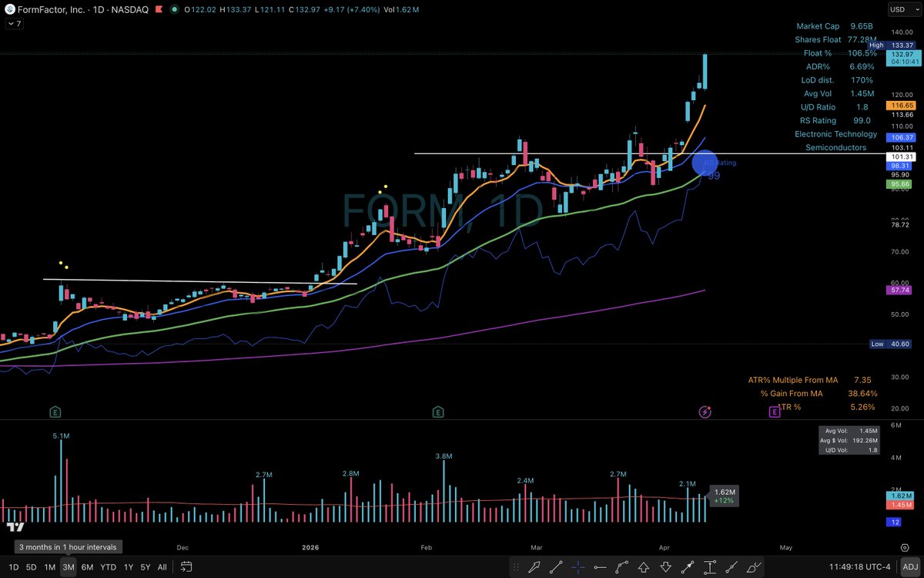Click the November earnings E marker
Image resolution: width=924 pixels, height=578 pixels.
click(55, 412)
